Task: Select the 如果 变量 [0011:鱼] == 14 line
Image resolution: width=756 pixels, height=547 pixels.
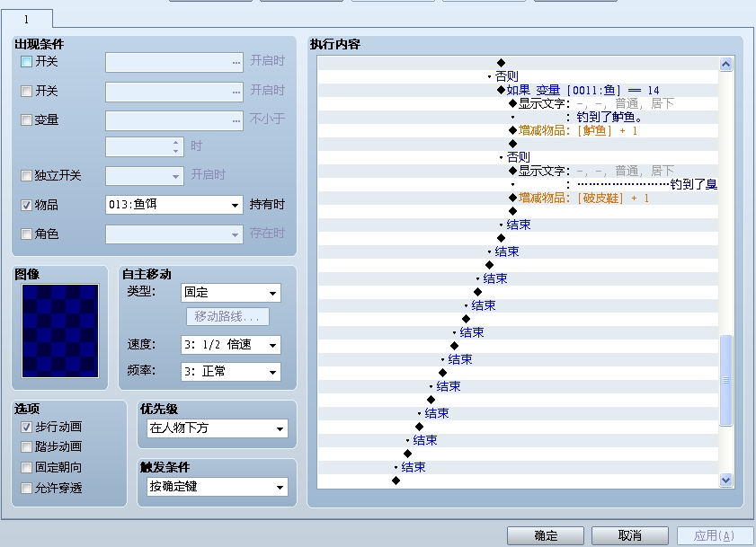Action: point(583,90)
